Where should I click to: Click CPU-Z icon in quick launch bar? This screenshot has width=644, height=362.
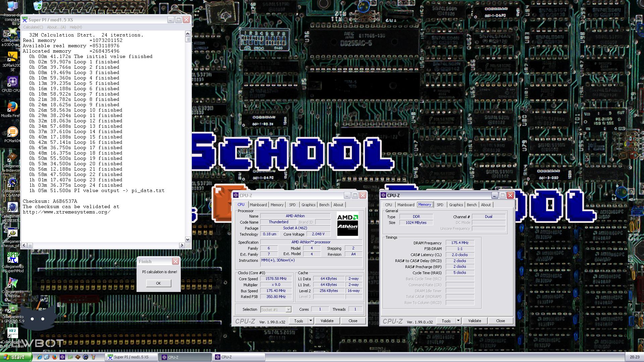(x=62, y=357)
